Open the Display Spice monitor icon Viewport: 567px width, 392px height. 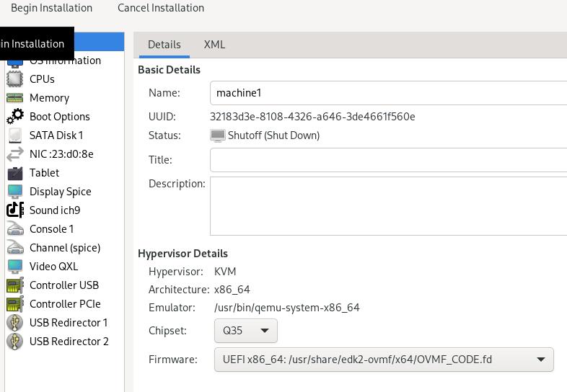(14, 192)
